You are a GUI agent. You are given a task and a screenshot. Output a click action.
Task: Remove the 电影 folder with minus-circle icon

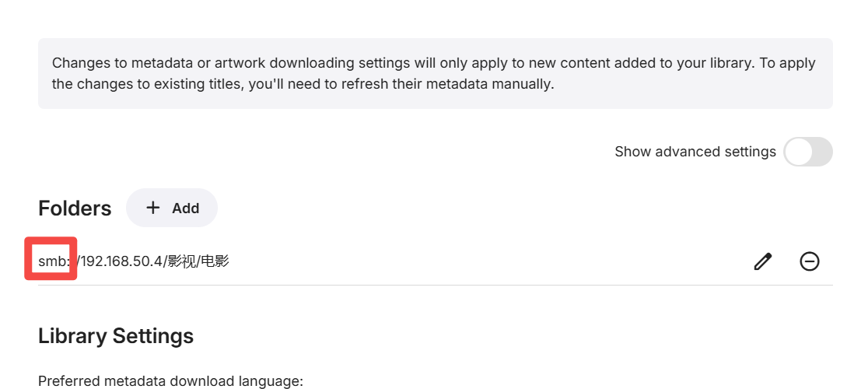point(810,261)
